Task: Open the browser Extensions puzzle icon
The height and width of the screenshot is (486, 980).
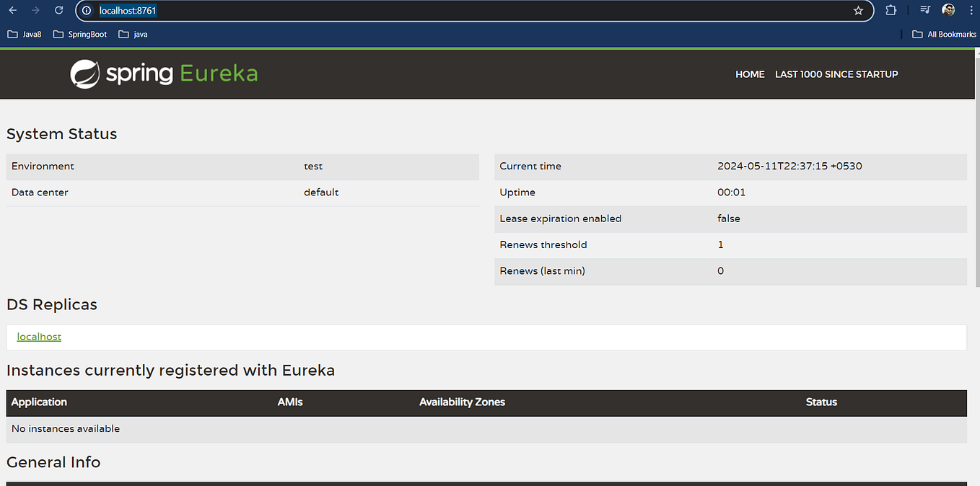Action: (891, 10)
